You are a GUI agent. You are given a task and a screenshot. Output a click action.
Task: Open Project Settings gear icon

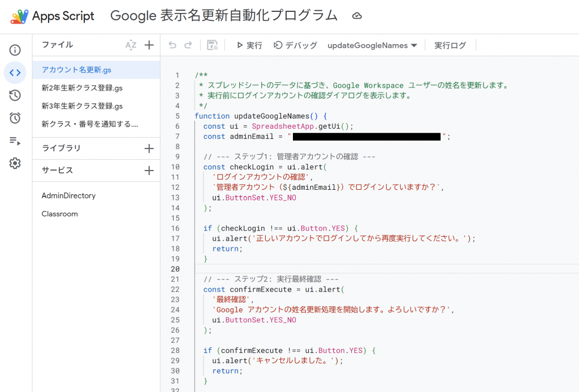(15, 163)
